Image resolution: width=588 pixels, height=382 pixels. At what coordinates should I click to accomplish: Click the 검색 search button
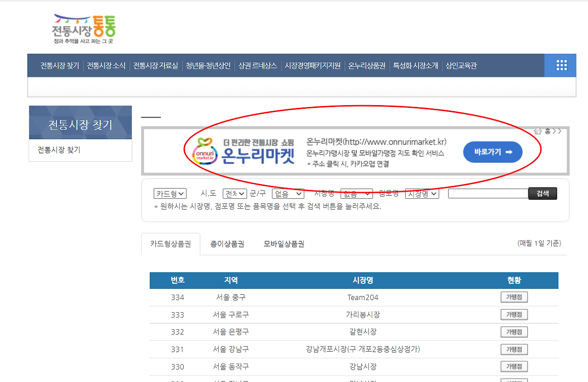pos(543,194)
